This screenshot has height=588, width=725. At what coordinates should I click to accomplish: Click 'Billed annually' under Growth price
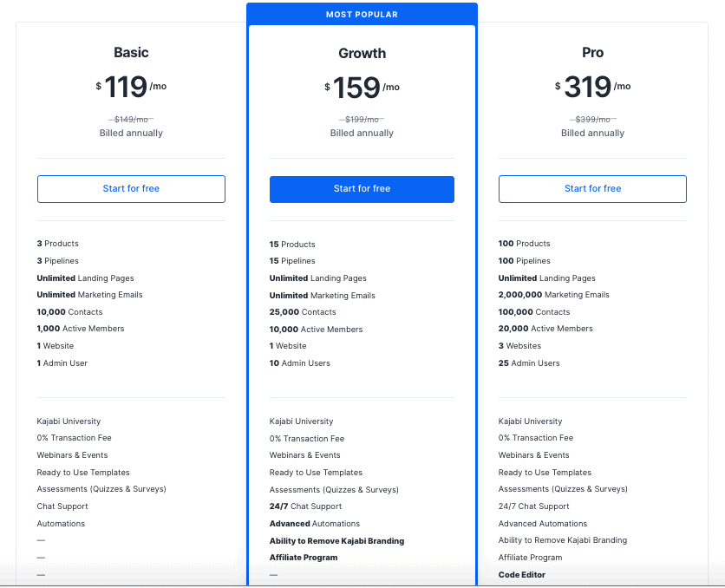(x=362, y=134)
